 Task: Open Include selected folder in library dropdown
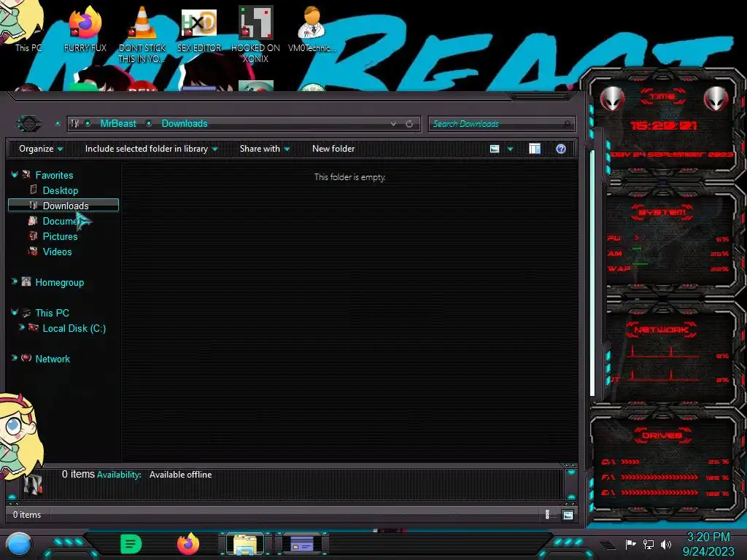point(151,149)
